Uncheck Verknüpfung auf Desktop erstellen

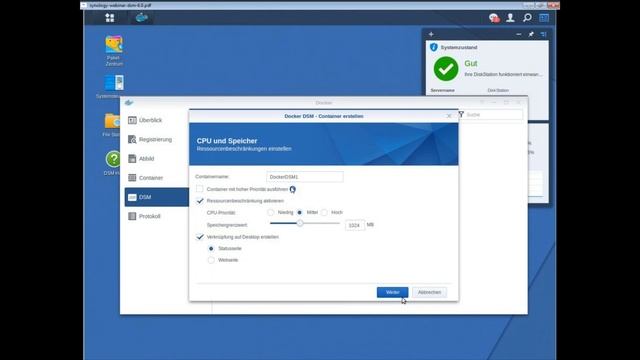tap(200, 237)
